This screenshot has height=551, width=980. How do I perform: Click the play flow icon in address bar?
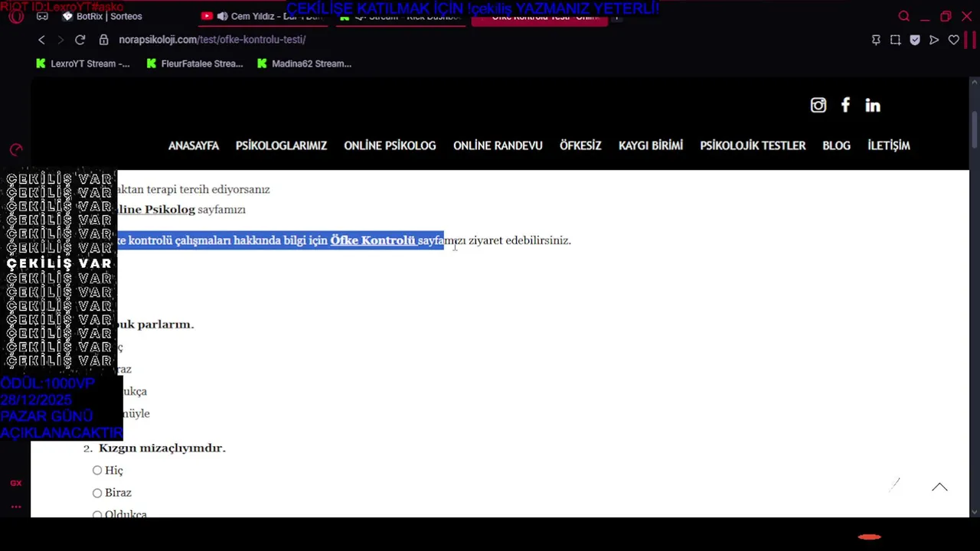click(934, 40)
